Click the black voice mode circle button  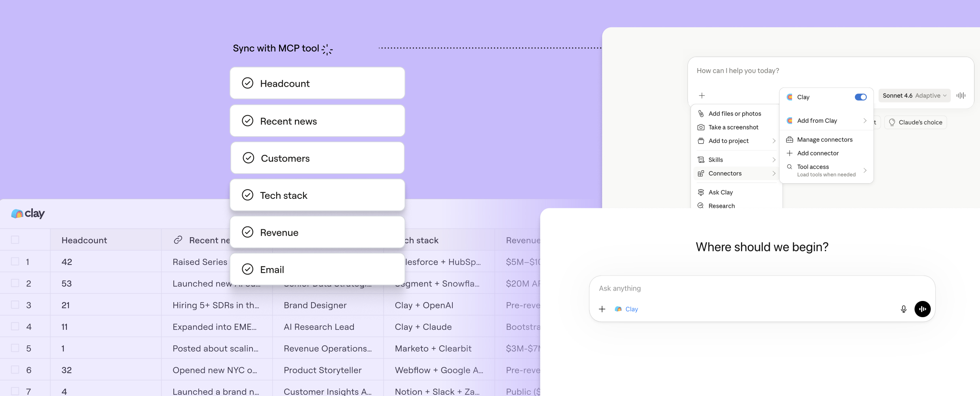click(x=923, y=309)
